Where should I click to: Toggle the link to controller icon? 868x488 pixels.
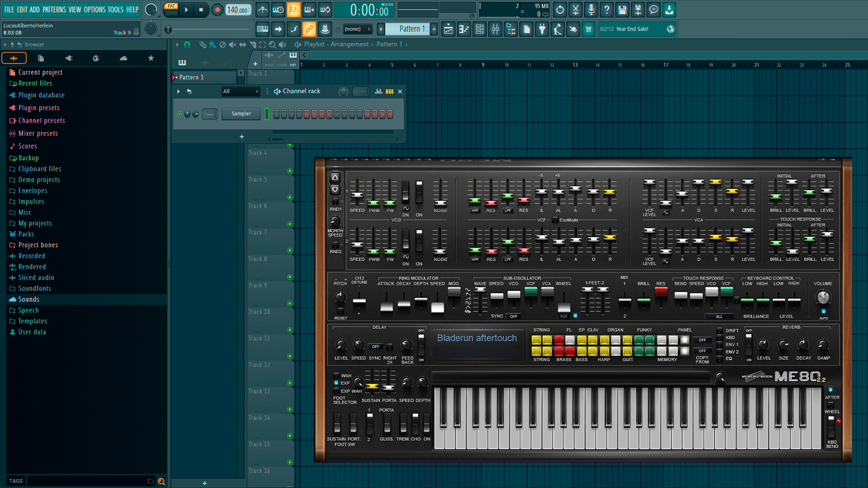[x=309, y=29]
